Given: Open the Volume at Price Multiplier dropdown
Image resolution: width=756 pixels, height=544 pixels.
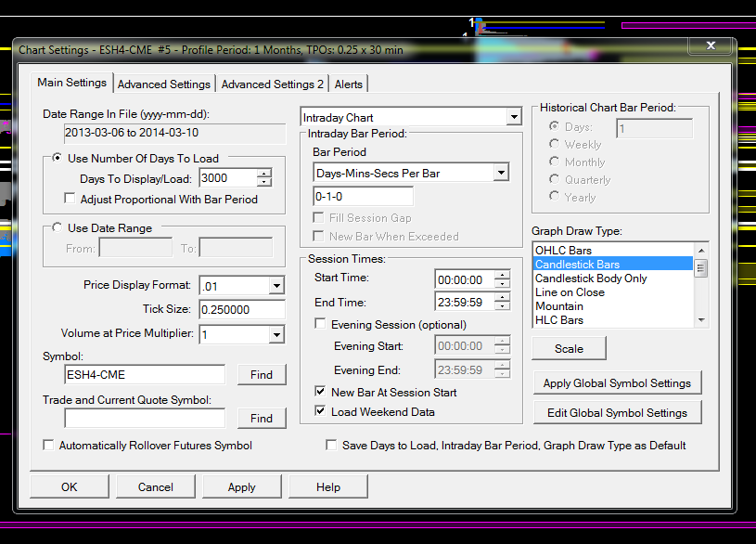Looking at the screenshot, I should coord(276,334).
